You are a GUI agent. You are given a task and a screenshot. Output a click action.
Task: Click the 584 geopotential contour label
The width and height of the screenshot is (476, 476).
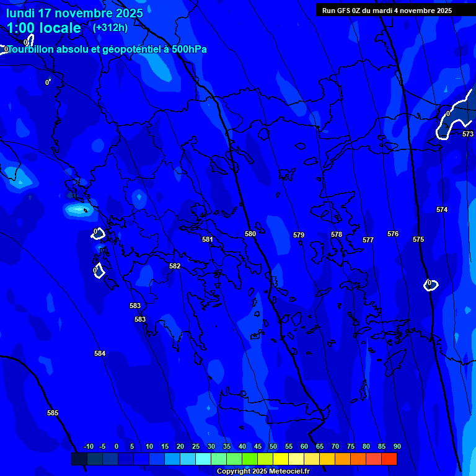click(100, 353)
